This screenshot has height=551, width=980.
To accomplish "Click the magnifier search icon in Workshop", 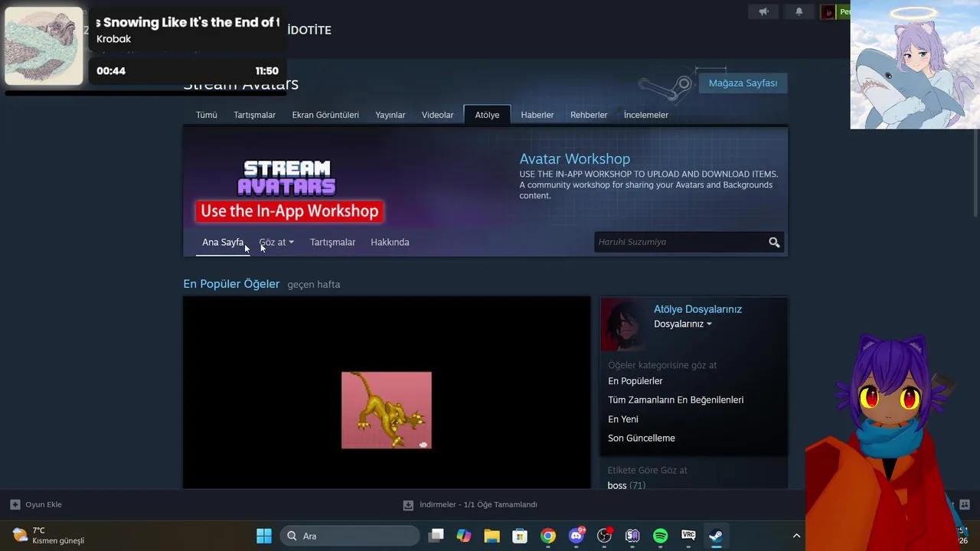I will (774, 242).
